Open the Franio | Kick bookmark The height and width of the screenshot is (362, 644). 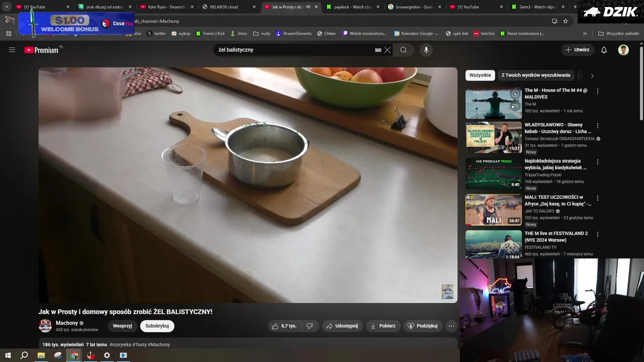(210, 34)
